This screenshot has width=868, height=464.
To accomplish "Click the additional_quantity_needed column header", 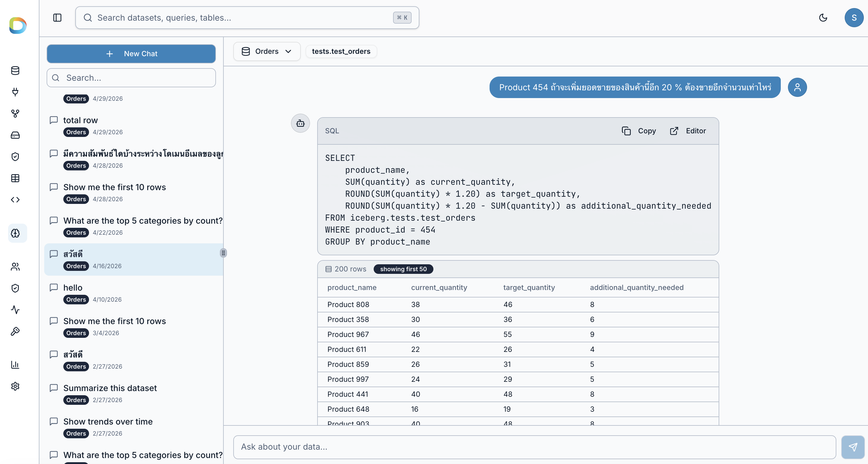I will pos(637,288).
